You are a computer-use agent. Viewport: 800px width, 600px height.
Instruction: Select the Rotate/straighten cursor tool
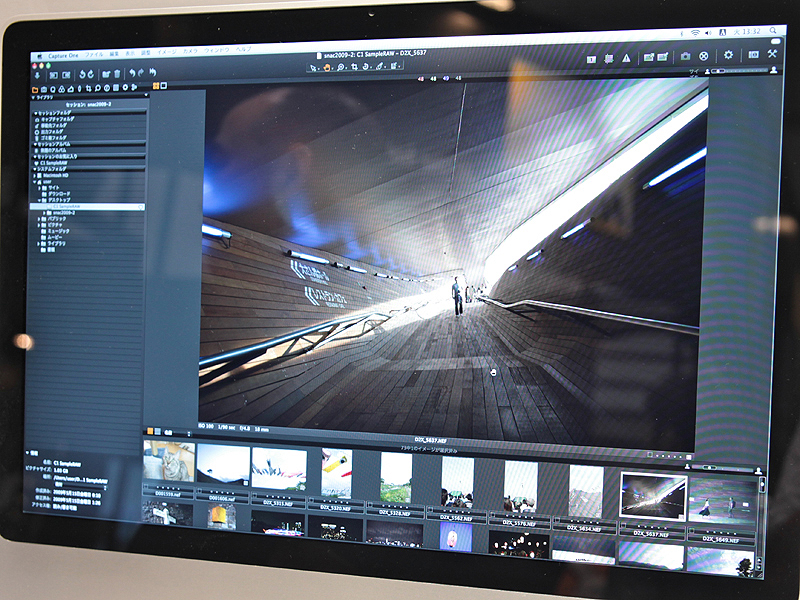(365, 66)
